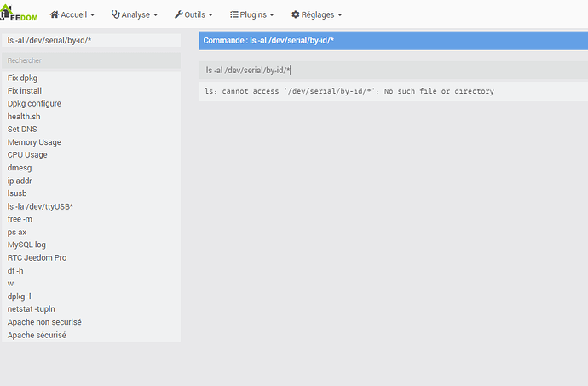
Task: Open the Accueil menu label
Action: [74, 14]
